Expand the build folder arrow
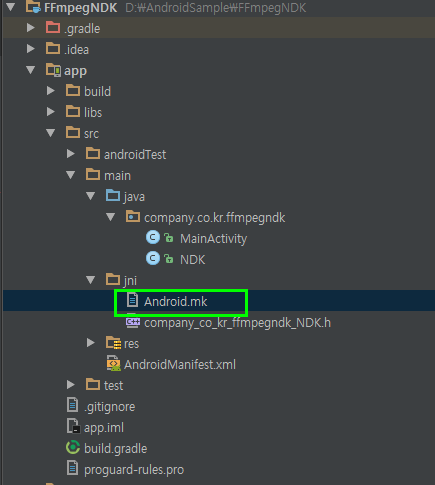 click(51, 91)
